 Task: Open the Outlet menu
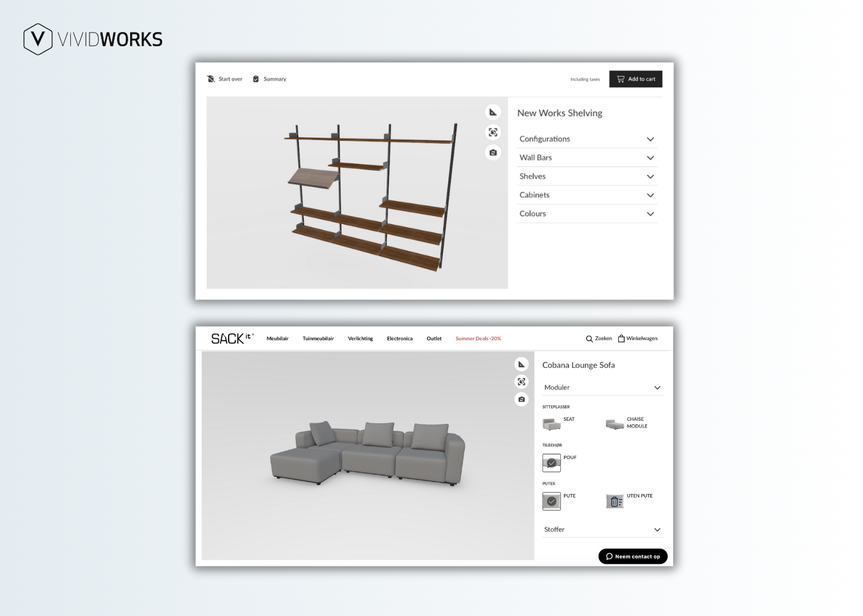(x=434, y=339)
